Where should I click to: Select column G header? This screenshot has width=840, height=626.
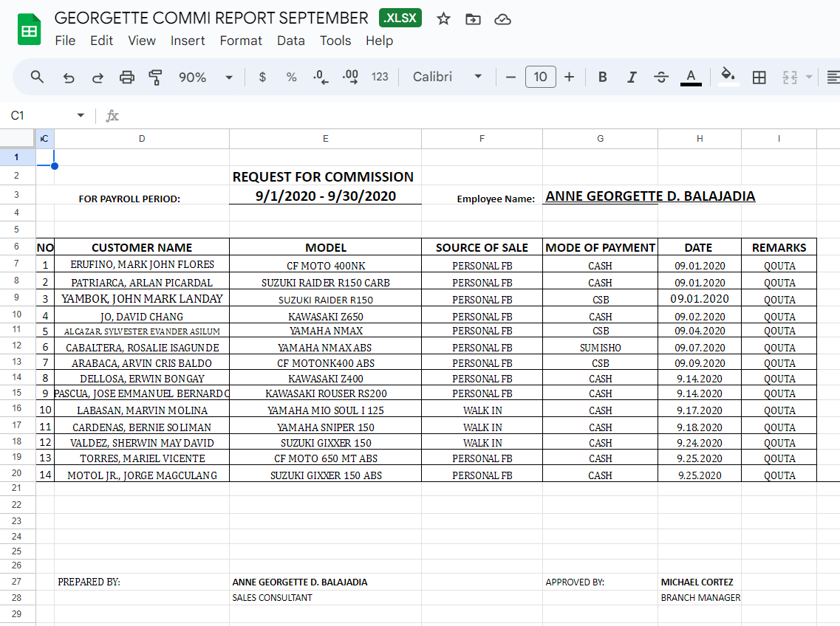(601, 139)
